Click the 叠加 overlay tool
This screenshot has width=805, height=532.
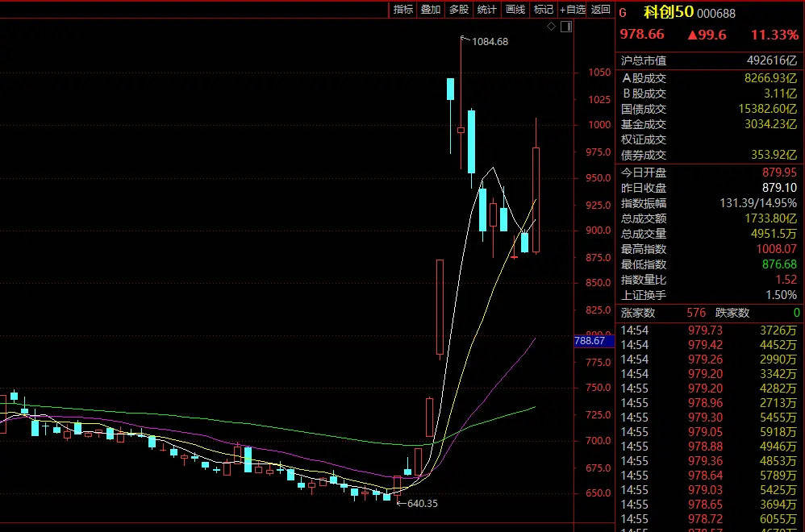(x=430, y=10)
